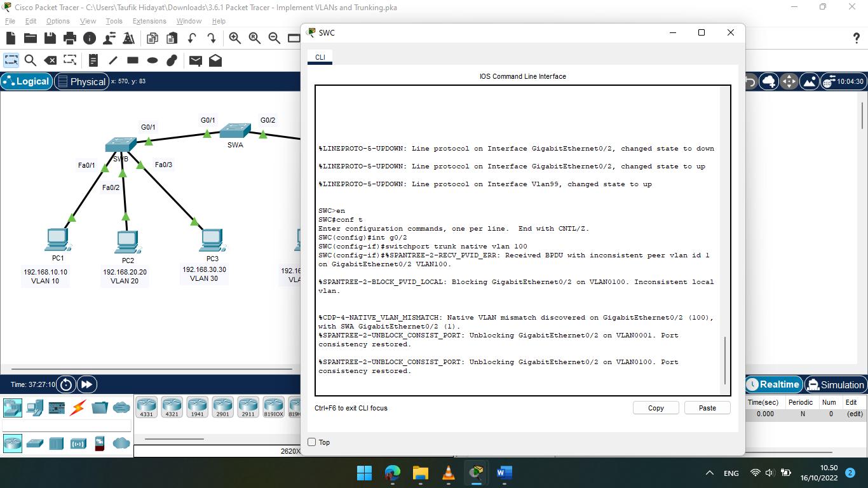Select Multiuser Connection cloud category

click(121, 407)
